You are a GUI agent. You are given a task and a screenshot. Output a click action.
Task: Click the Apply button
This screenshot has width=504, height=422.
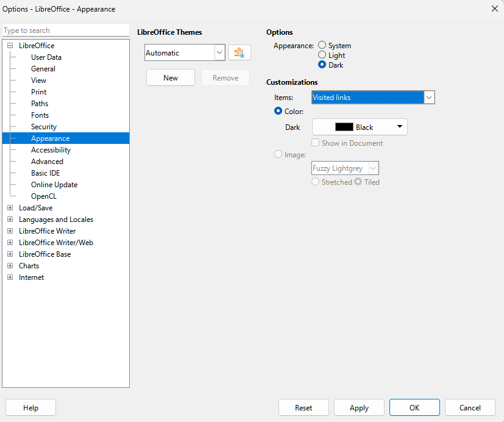(x=359, y=407)
